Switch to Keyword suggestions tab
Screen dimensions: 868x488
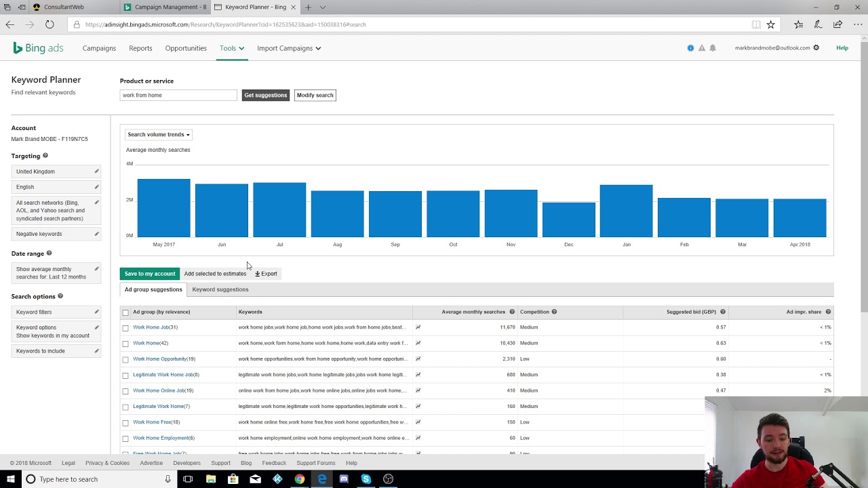[x=220, y=289]
